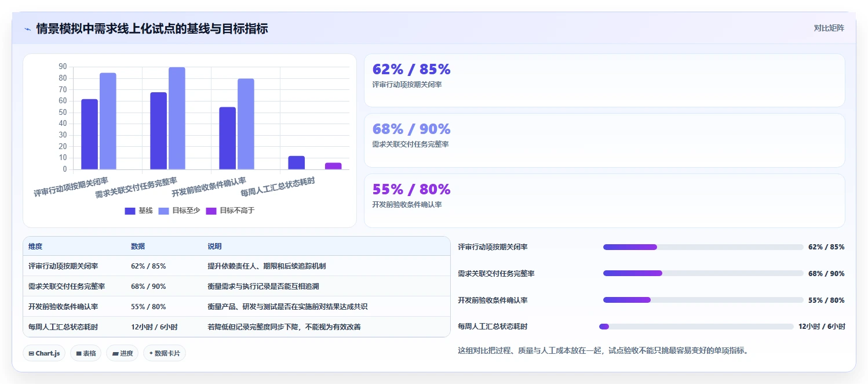Click description 若降低但记录完整度同步下降，不能视为有效改善

click(284, 327)
